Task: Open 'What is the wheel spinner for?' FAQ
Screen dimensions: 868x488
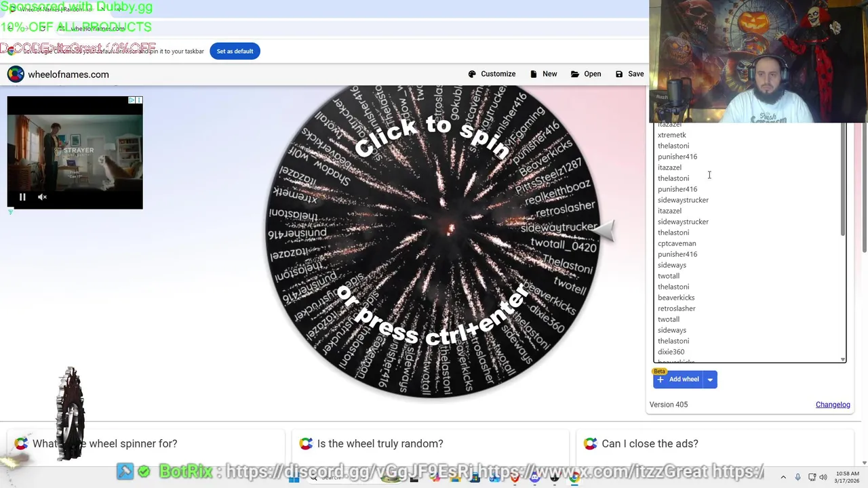Action: [104, 443]
